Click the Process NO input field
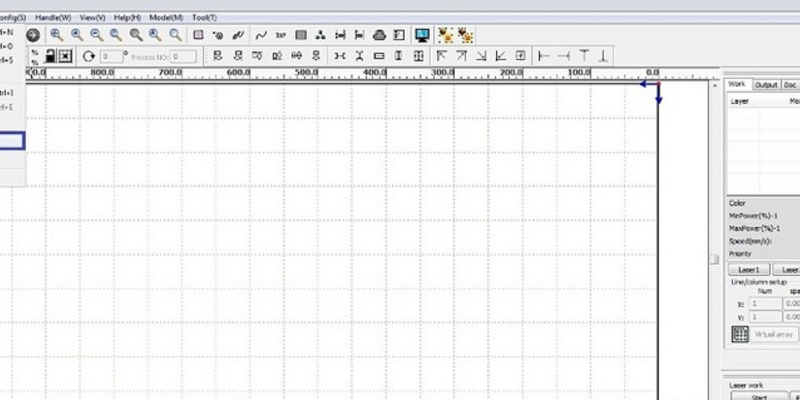This screenshot has height=400, width=800. 182,57
